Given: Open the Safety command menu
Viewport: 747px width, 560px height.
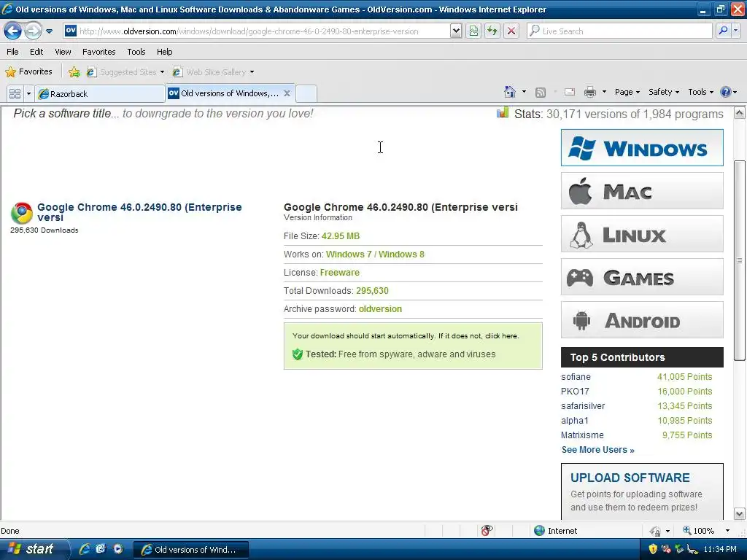Looking at the screenshot, I should 663,92.
